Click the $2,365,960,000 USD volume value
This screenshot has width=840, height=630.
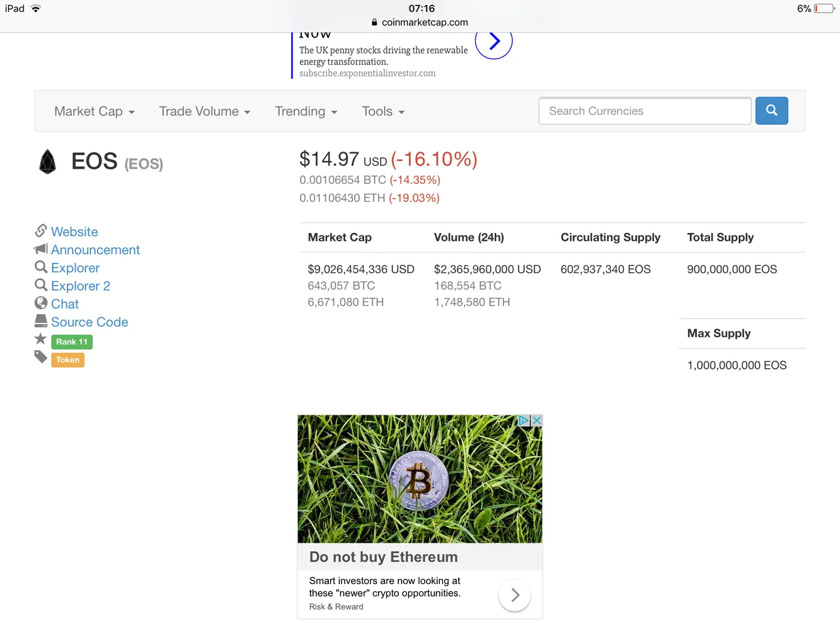click(488, 270)
